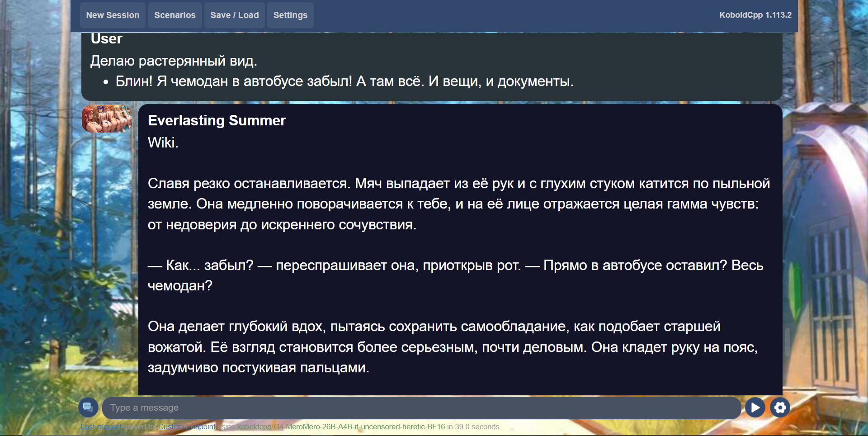Click the text 'Делаю растерянный вид.'
This screenshot has width=868, height=436.
coord(174,61)
